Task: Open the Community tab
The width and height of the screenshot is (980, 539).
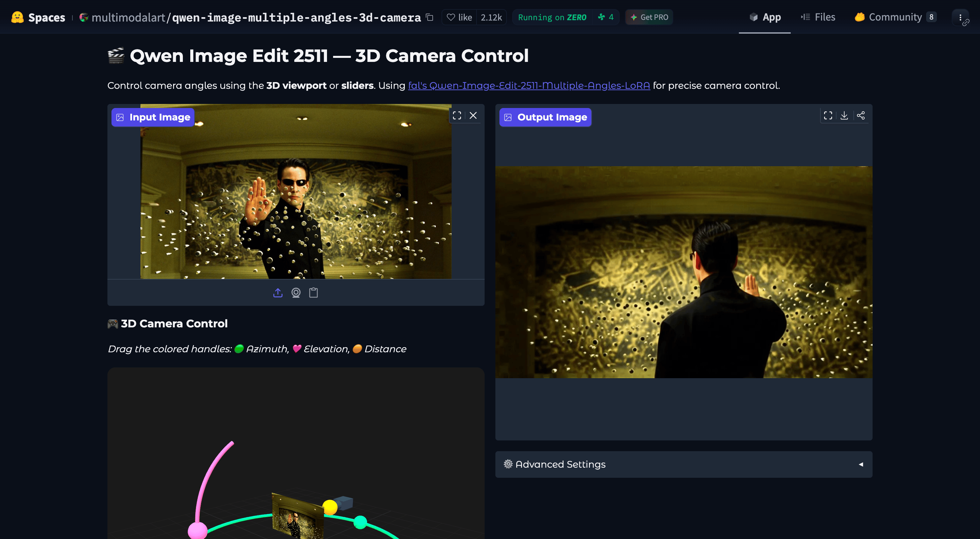Action: [895, 17]
